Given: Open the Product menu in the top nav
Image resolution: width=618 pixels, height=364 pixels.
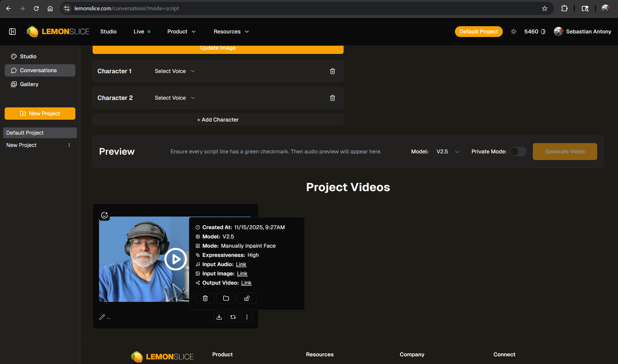Looking at the screenshot, I should tap(181, 32).
